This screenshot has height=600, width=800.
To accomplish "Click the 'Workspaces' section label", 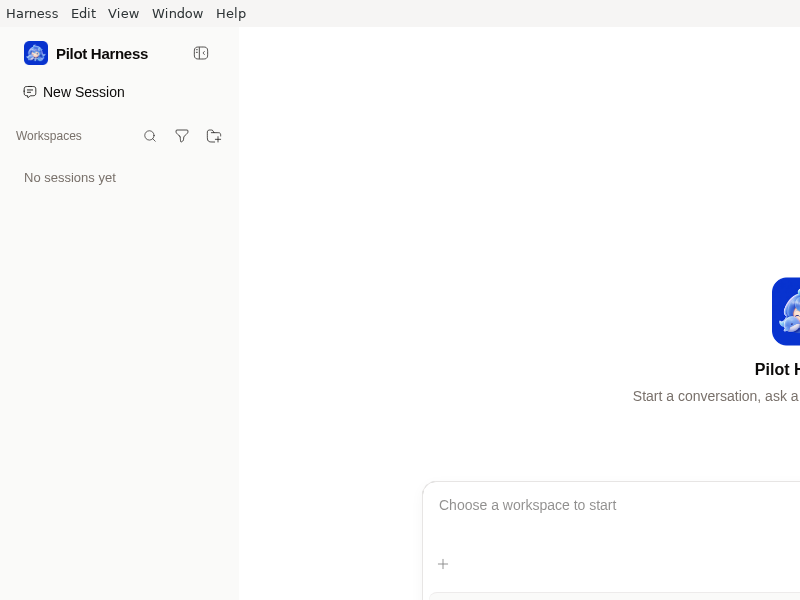I will pos(49,136).
